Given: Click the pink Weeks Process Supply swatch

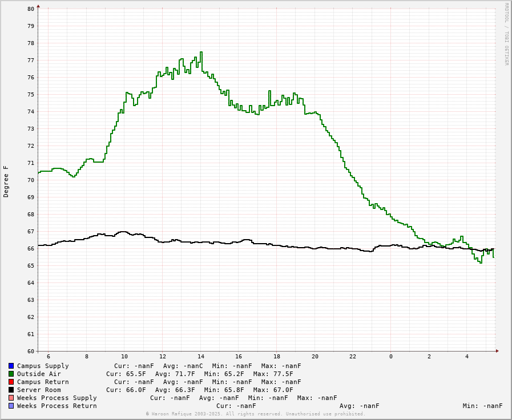Looking at the screenshot, I should pyautogui.click(x=11, y=398).
